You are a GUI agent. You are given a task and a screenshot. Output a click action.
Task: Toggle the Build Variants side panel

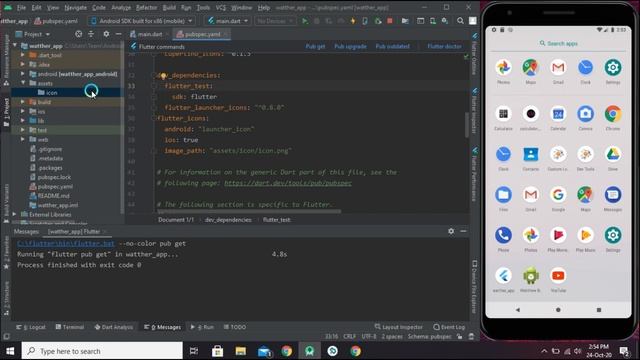(6, 203)
